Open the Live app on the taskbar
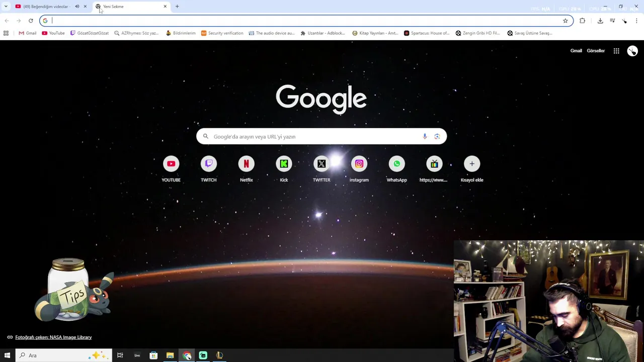This screenshot has width=644, height=362. click(x=137, y=355)
